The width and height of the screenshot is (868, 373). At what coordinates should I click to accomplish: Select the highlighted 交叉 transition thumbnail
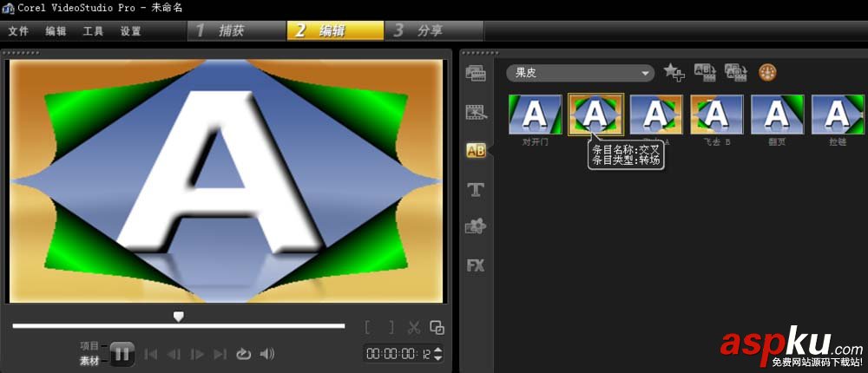[x=595, y=114]
